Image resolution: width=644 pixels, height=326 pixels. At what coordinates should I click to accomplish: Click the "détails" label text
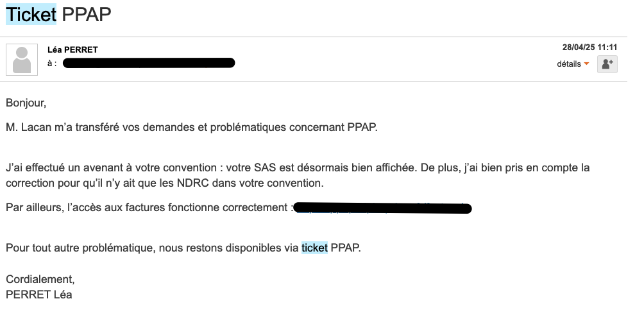[x=568, y=64]
